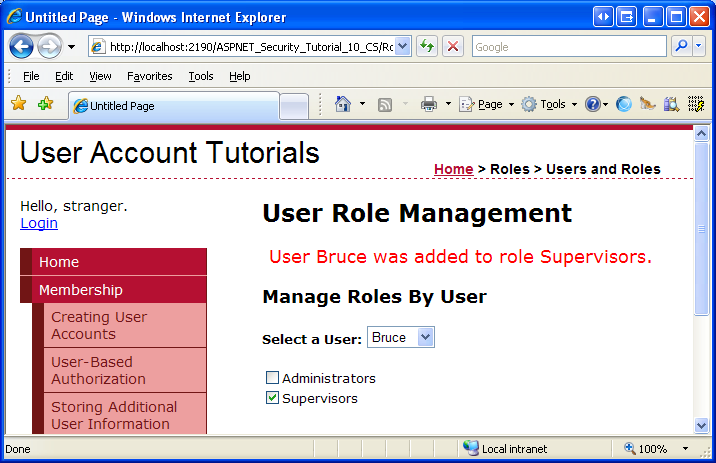Click the Login link

point(39,223)
